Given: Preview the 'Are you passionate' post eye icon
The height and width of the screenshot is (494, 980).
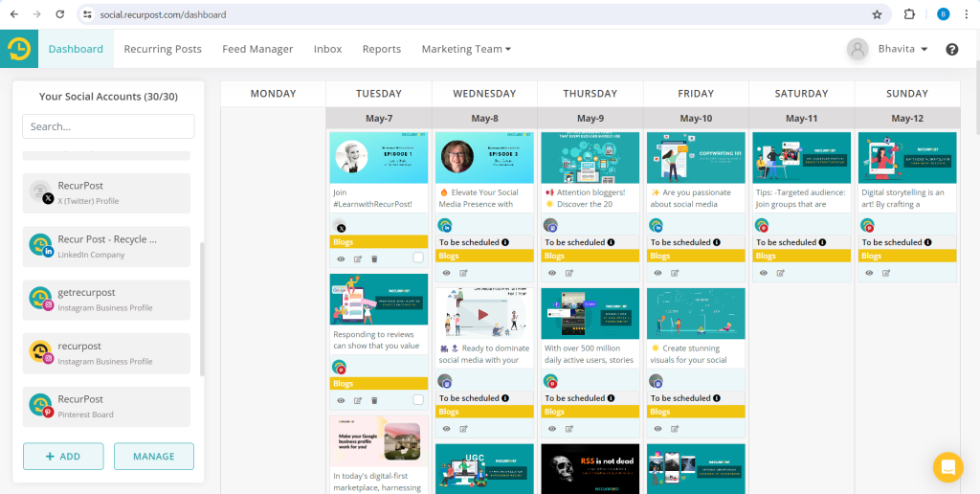Looking at the screenshot, I should tap(657, 273).
